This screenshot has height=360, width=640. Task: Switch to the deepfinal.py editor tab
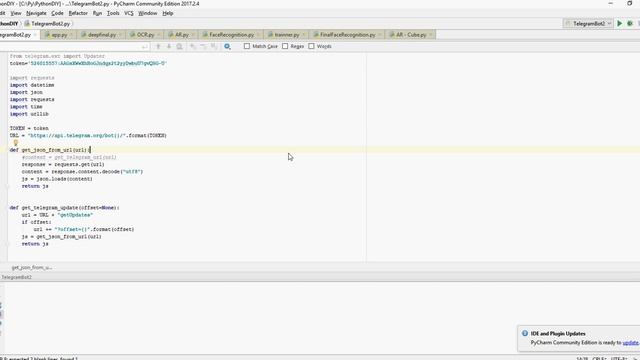(x=102, y=35)
